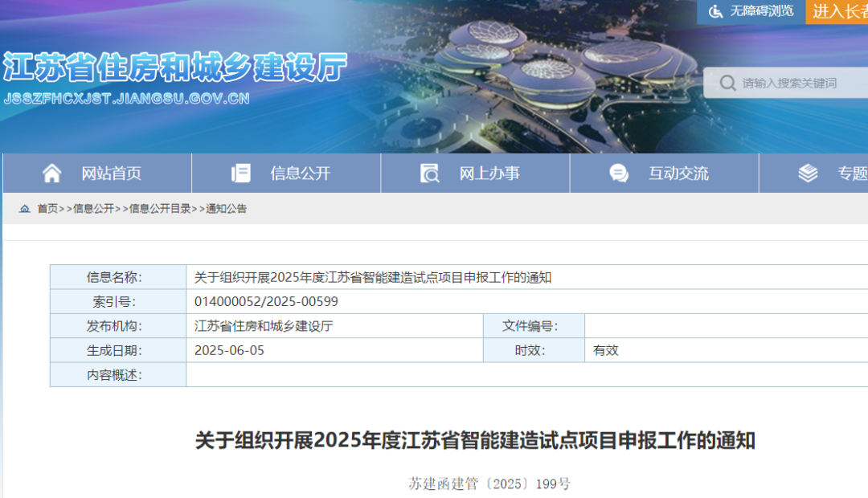Open the 互动交流 navigation section
Image resolution: width=868 pixels, height=498 pixels.
pyautogui.click(x=678, y=173)
